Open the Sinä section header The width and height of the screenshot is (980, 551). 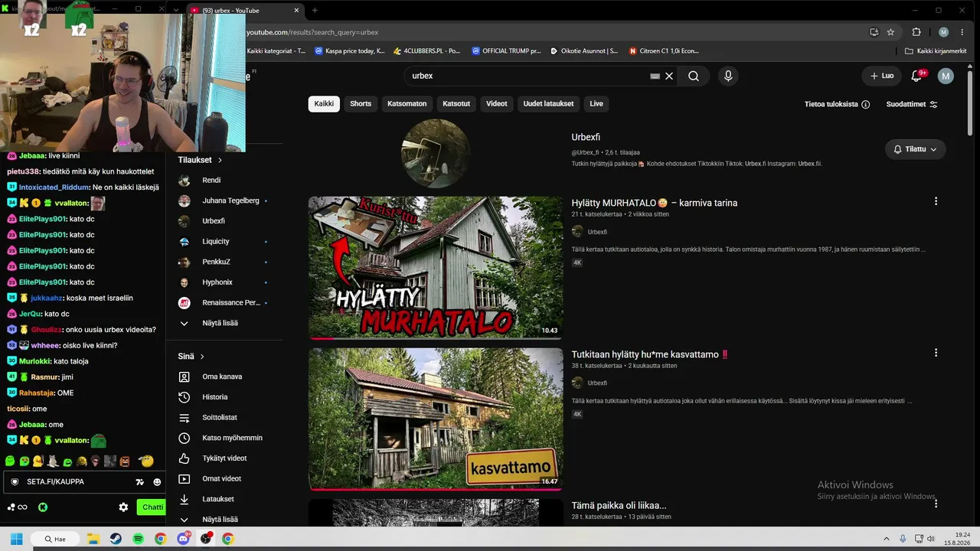(191, 357)
